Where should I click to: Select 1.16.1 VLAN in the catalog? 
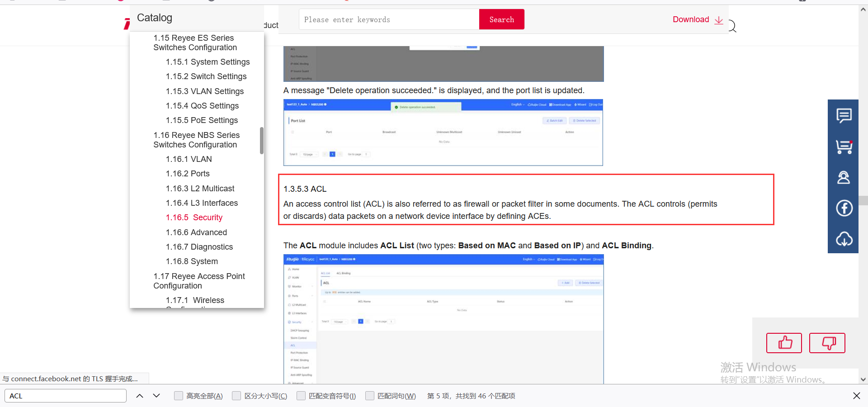tap(189, 159)
